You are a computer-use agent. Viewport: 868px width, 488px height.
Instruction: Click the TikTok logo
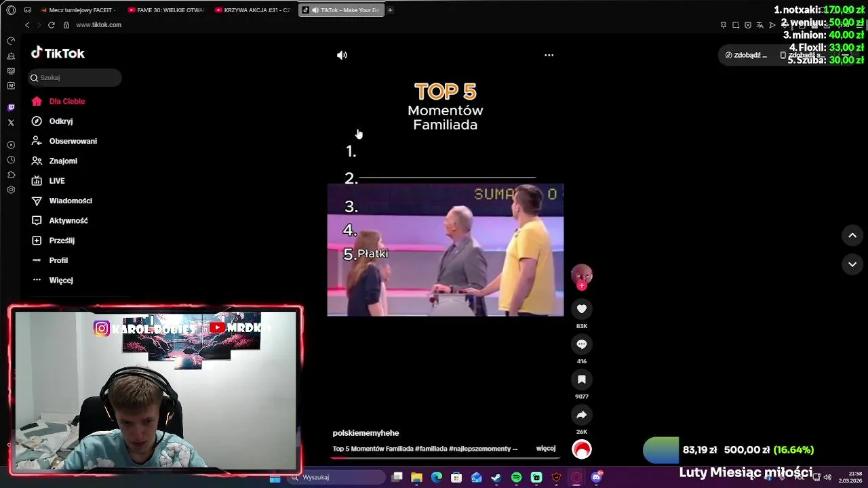pos(58,54)
